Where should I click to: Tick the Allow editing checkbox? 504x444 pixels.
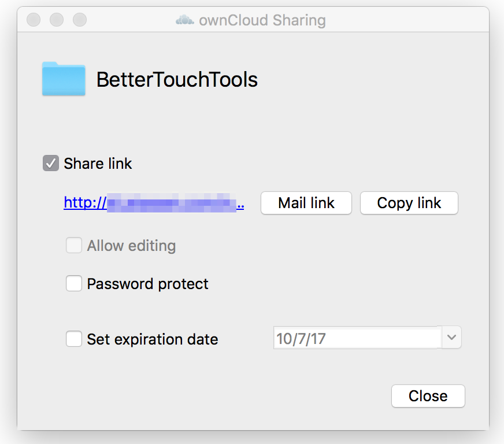(74, 245)
